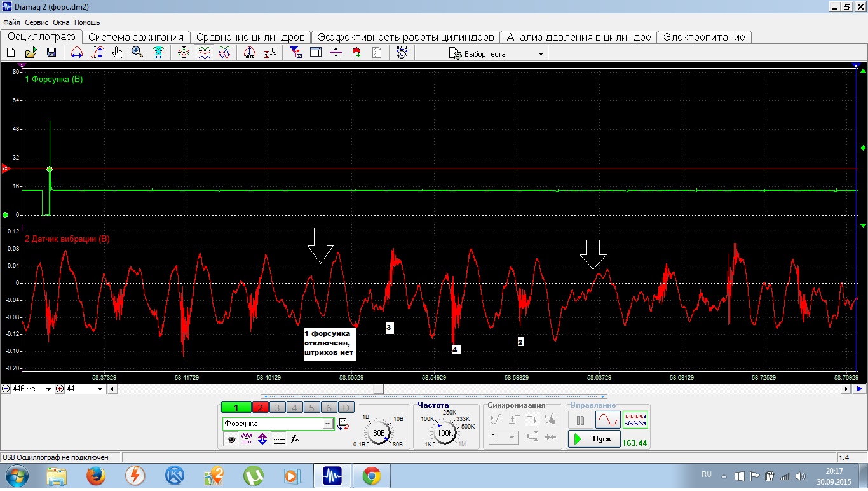868x491 pixels.
Task: Open the fx math function icon
Action: click(295, 439)
